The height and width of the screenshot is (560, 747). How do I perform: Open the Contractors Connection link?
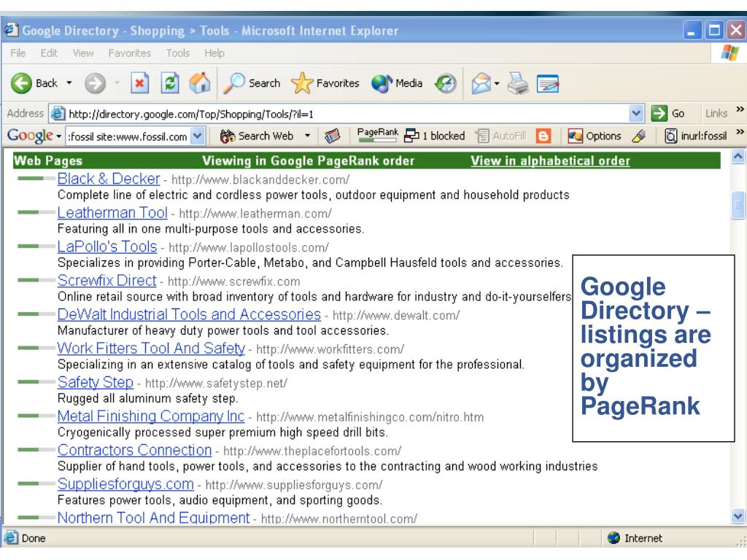pos(134,450)
